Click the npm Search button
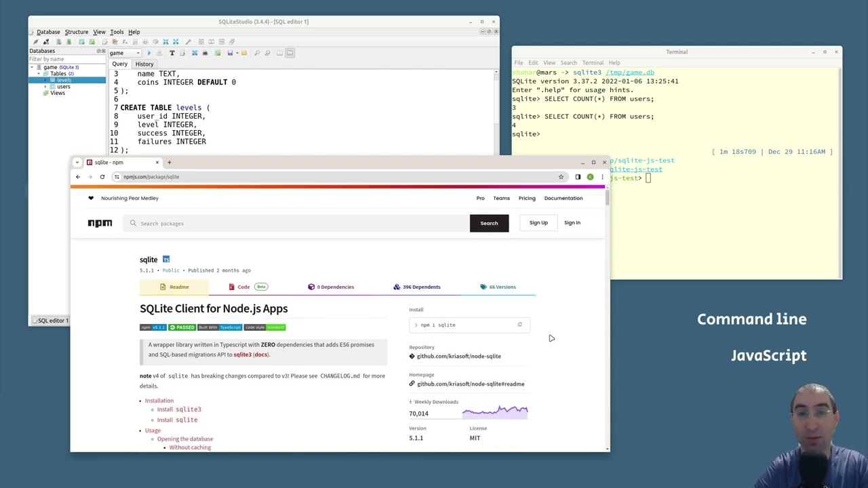 click(489, 223)
